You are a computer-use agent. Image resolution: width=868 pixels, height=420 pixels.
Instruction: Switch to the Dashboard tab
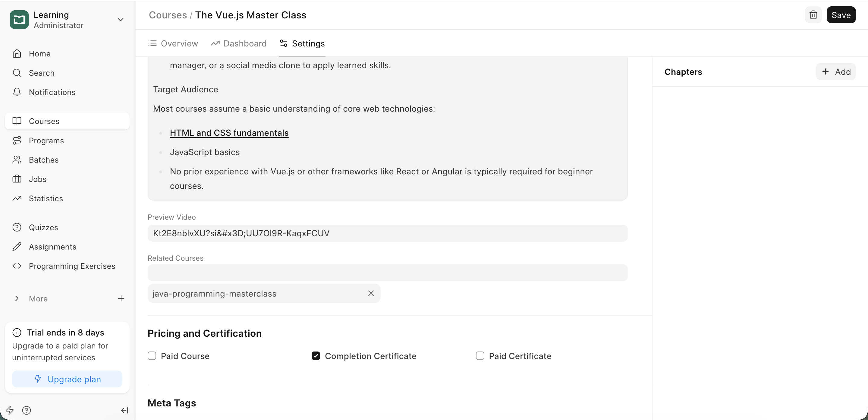(239, 43)
